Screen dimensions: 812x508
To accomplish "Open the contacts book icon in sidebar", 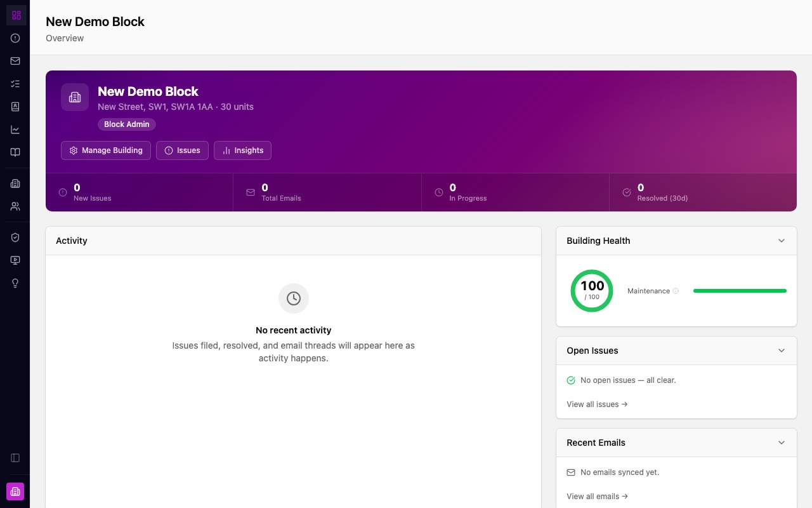I will 16,107.
